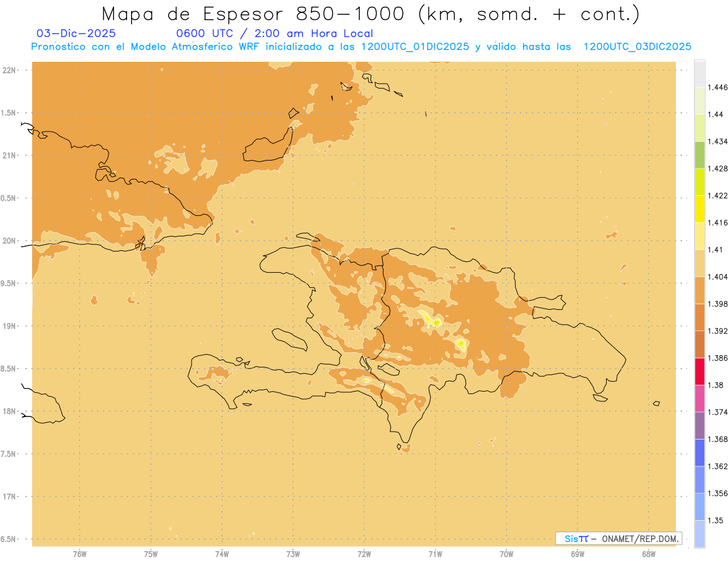Click the bright yellow swatch between 1.416 and 1.422

pos(699,209)
